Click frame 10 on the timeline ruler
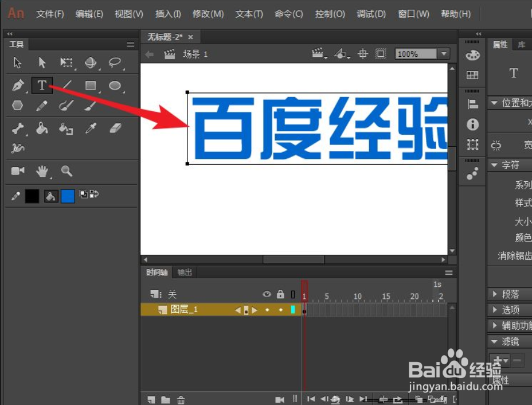 358,297
